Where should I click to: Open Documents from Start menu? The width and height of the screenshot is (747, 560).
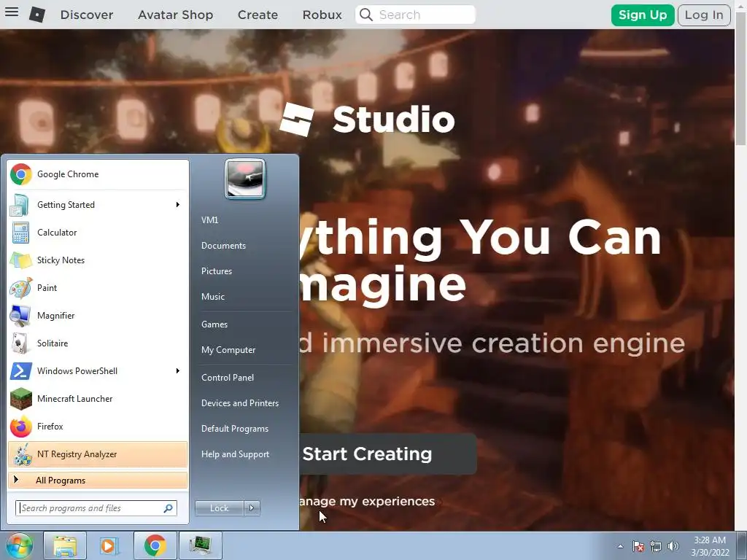pos(223,246)
